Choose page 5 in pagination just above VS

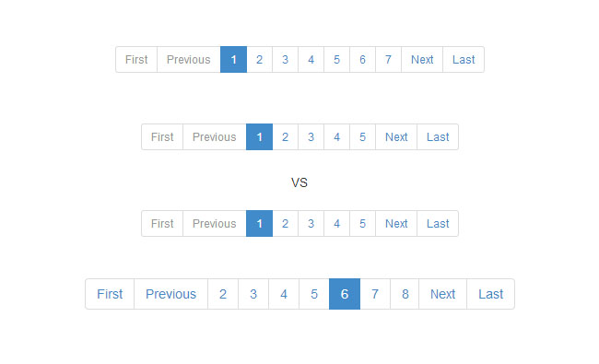[x=362, y=137]
